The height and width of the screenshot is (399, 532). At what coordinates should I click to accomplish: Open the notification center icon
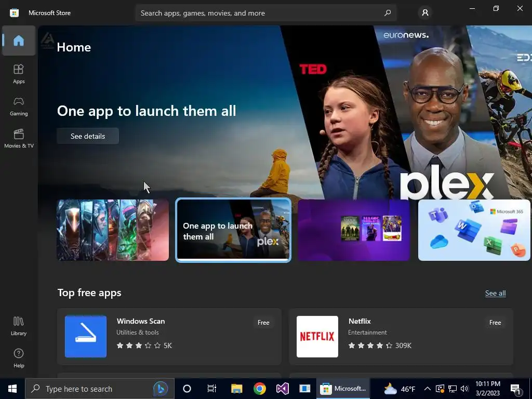(x=516, y=390)
